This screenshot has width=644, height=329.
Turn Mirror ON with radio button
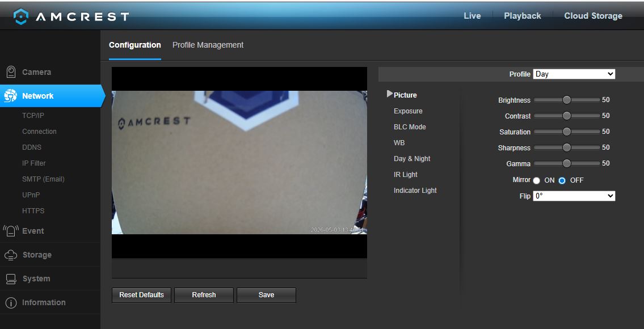click(536, 180)
